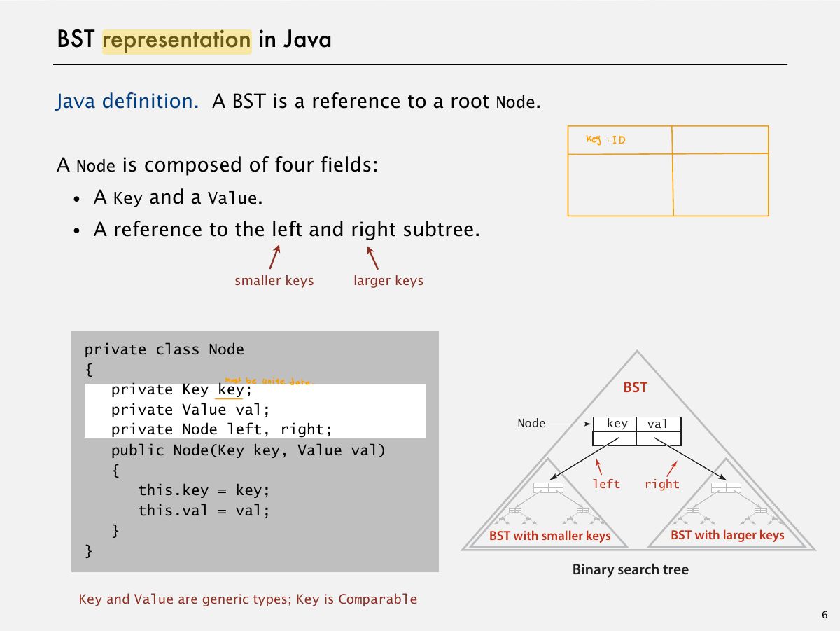This screenshot has height=631, width=840.
Task: Click the red "BST" label atop the triangle
Action: pos(636,387)
